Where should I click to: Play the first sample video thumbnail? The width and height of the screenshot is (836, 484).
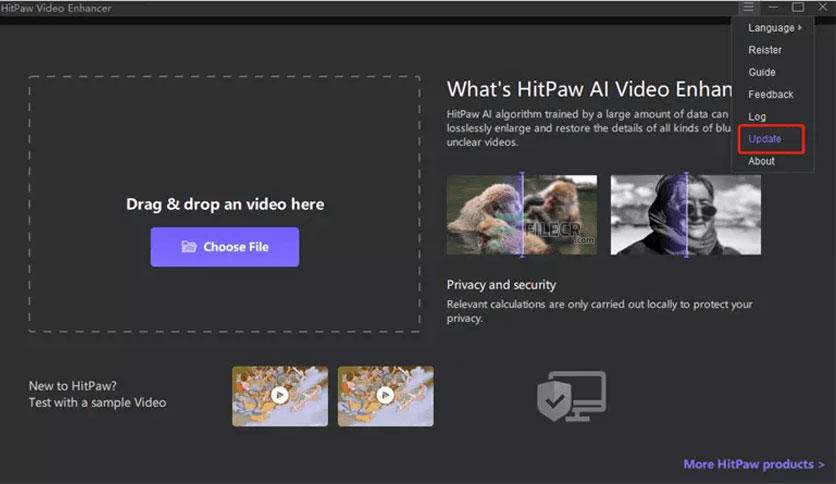[280, 396]
